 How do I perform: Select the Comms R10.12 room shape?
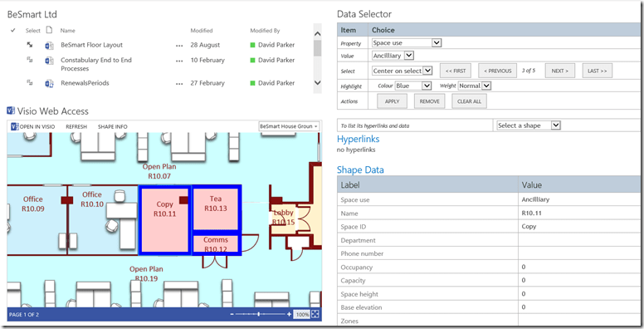click(x=216, y=243)
